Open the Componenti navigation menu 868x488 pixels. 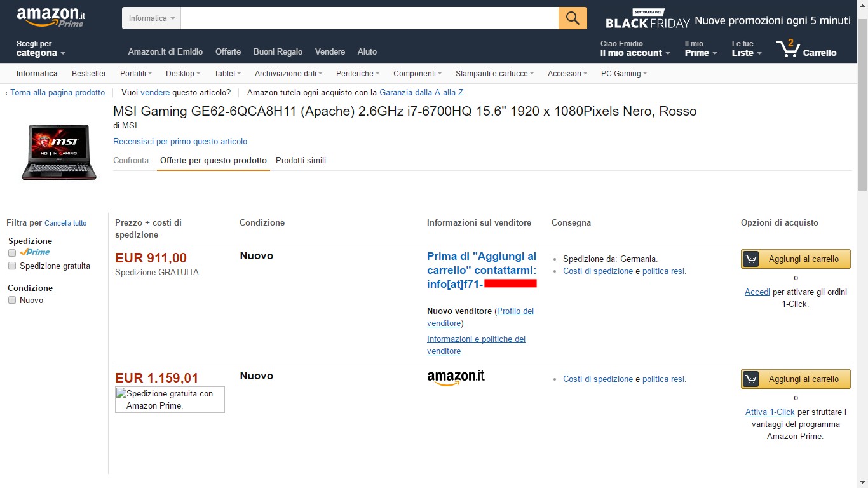tap(417, 74)
